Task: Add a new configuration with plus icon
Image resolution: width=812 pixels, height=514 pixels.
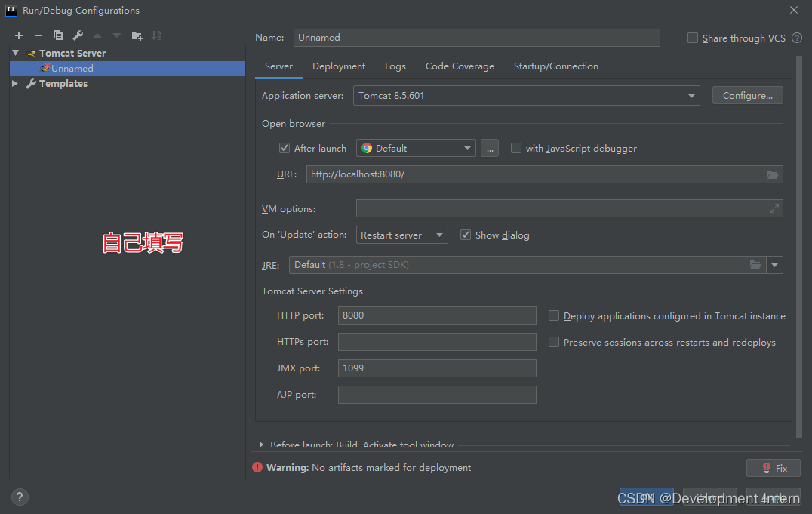Action: pos(19,35)
